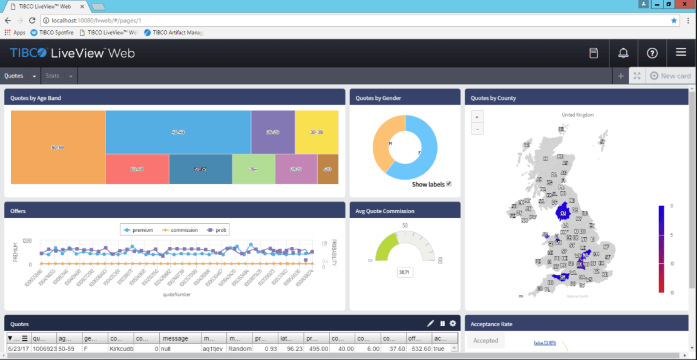The width and height of the screenshot is (697, 360).
Task: Open the hamburger main menu
Action: 681,52
